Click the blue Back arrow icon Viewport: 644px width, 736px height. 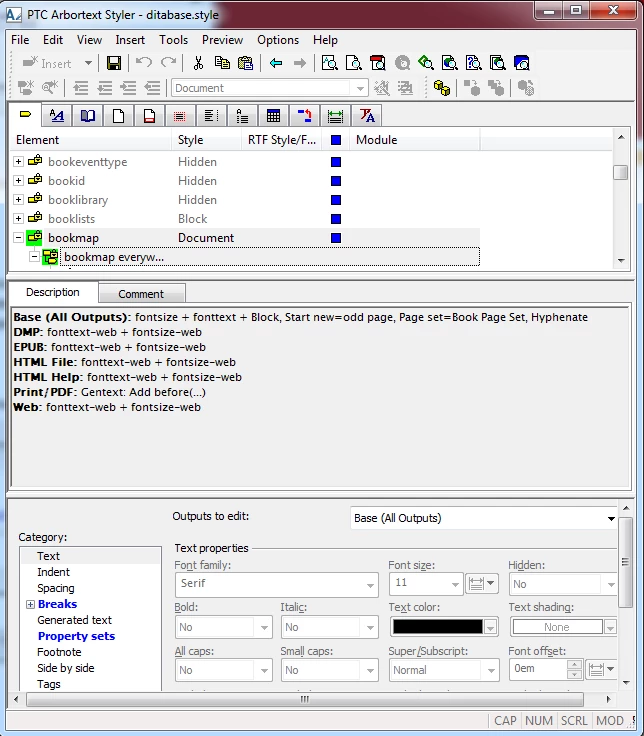click(x=276, y=63)
